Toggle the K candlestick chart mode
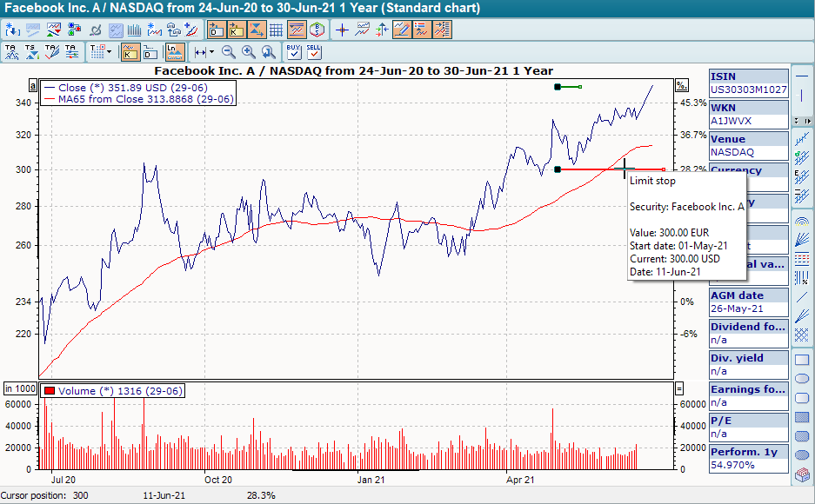 coord(130,52)
